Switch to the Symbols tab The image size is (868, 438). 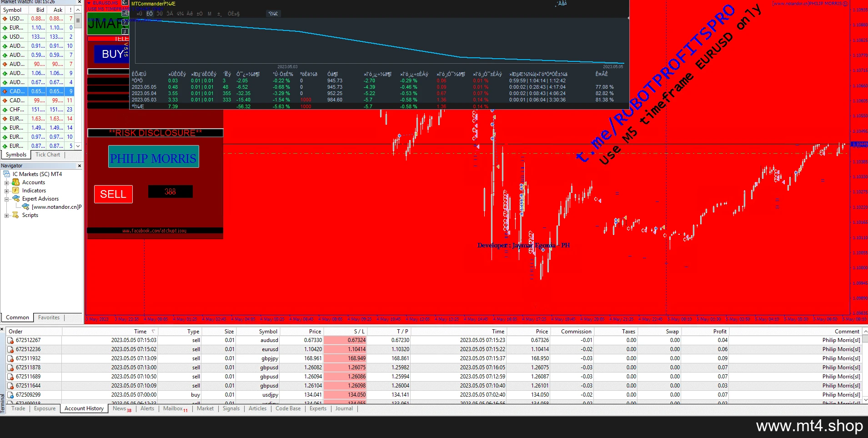click(x=16, y=155)
